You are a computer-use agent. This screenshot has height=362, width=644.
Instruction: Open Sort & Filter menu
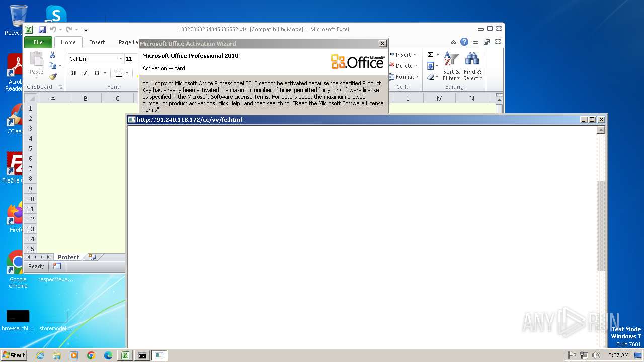451,66
